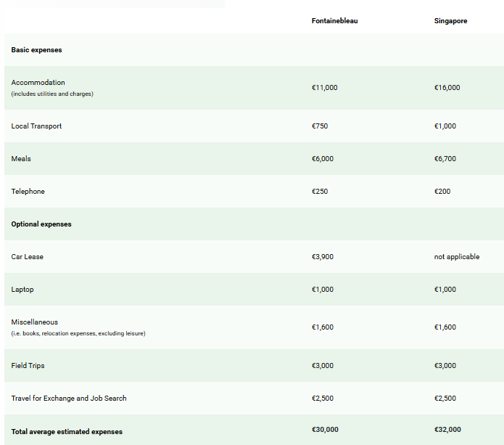Select Singapore miscellaneous value €1,600
Image resolution: width=504 pixels, height=445 pixels.
point(445,327)
